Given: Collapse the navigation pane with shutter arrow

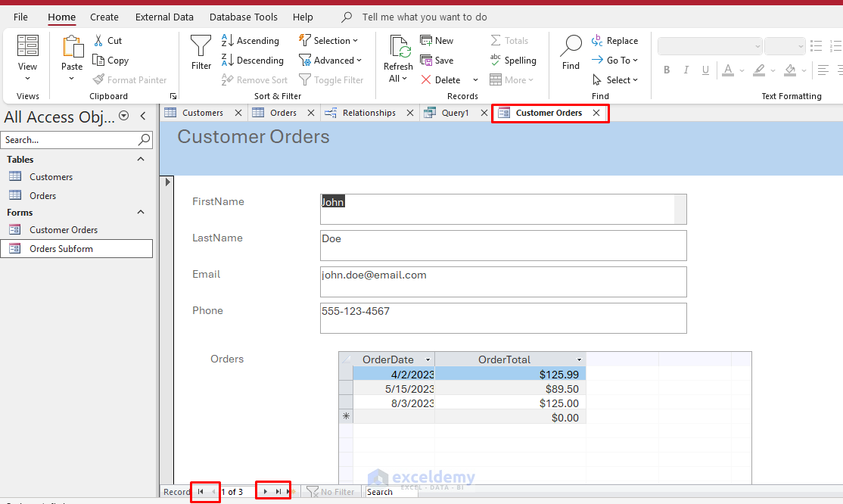Looking at the screenshot, I should point(143,116).
